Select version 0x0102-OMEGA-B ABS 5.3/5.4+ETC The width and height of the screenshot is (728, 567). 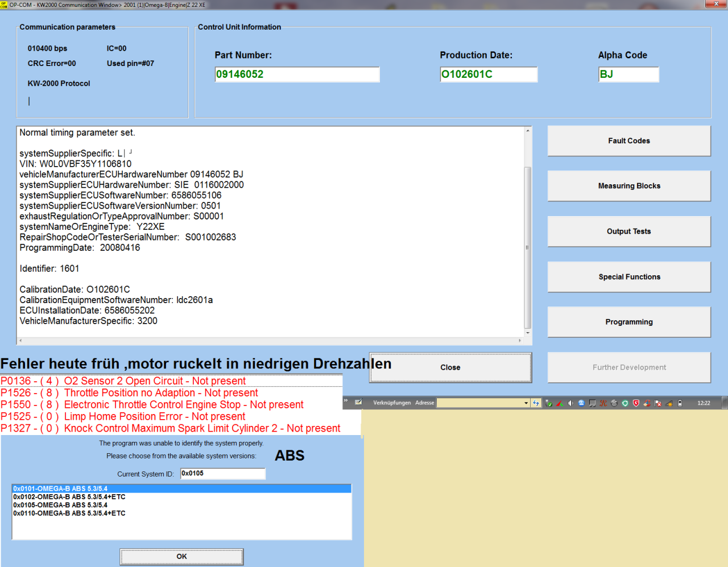[x=69, y=496]
